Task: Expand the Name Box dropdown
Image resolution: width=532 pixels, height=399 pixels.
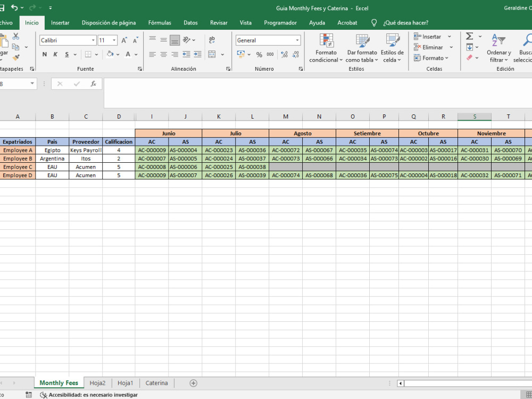Action: (32, 84)
